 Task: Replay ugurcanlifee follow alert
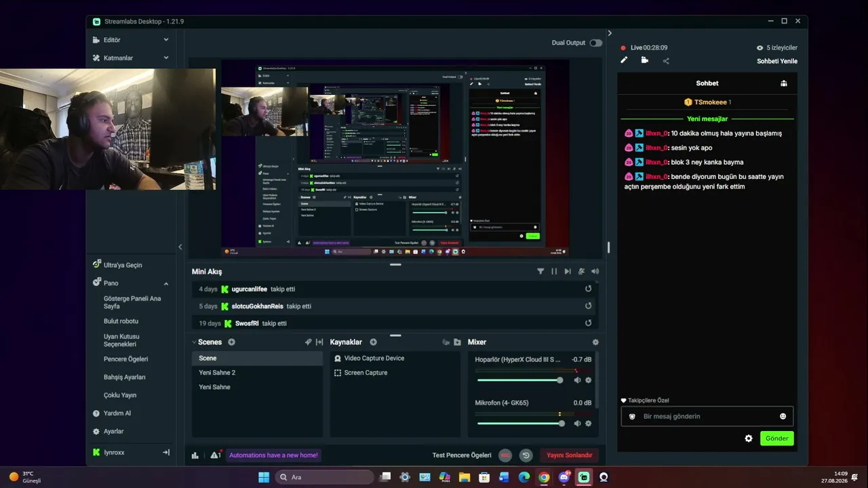[x=588, y=289]
